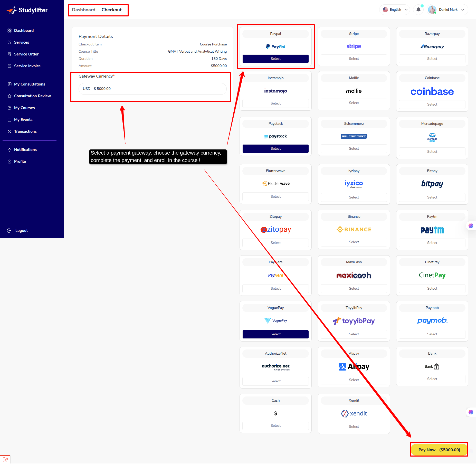Select the Razorpay gateway button
This screenshot has width=476, height=464.
point(432,59)
